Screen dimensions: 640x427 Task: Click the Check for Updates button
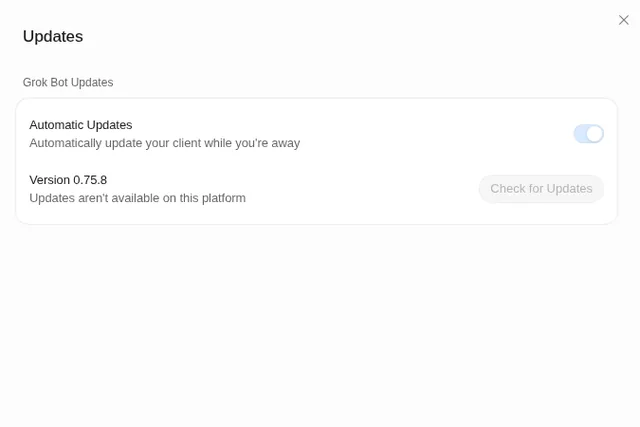point(541,189)
